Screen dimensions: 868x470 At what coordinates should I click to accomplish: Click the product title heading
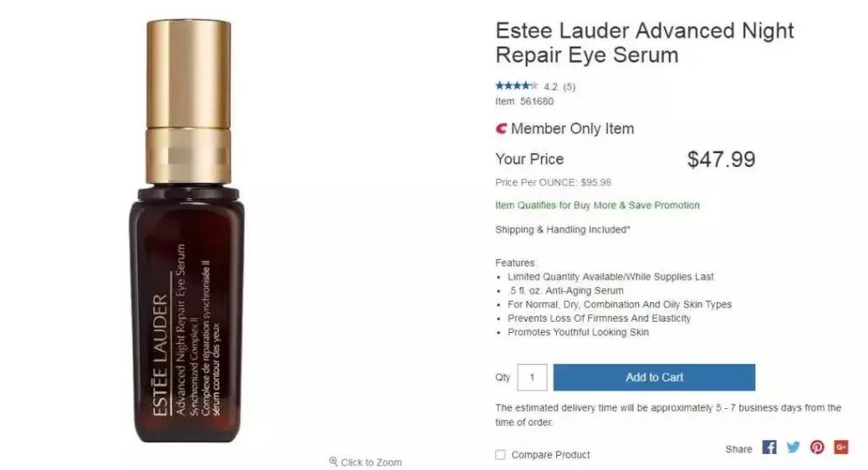pyautogui.click(x=644, y=42)
